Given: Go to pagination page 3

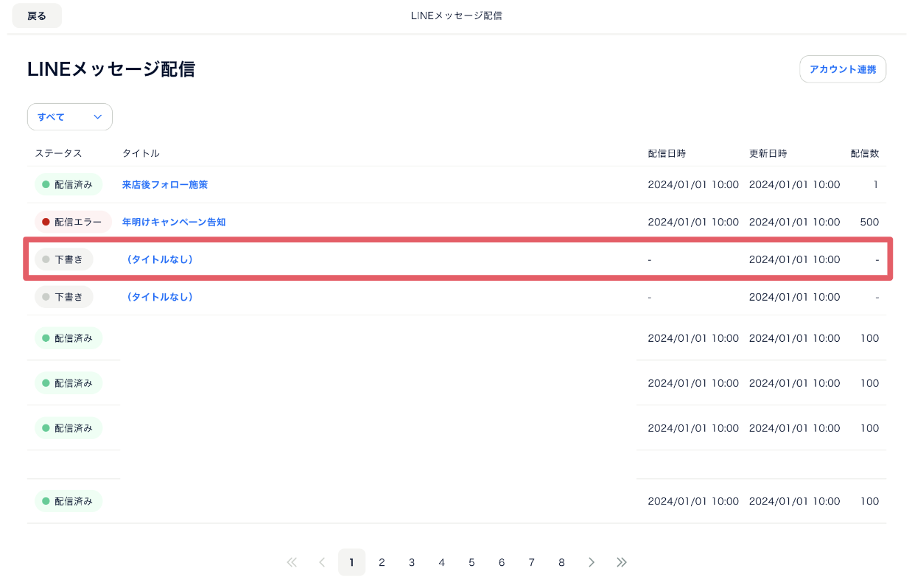Looking at the screenshot, I should pyautogui.click(x=412, y=562).
